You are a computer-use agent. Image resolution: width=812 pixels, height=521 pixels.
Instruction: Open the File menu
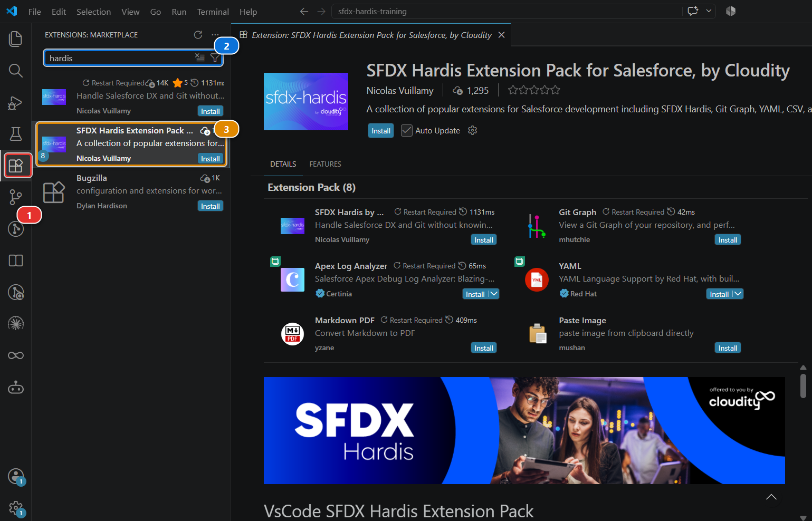click(35, 12)
